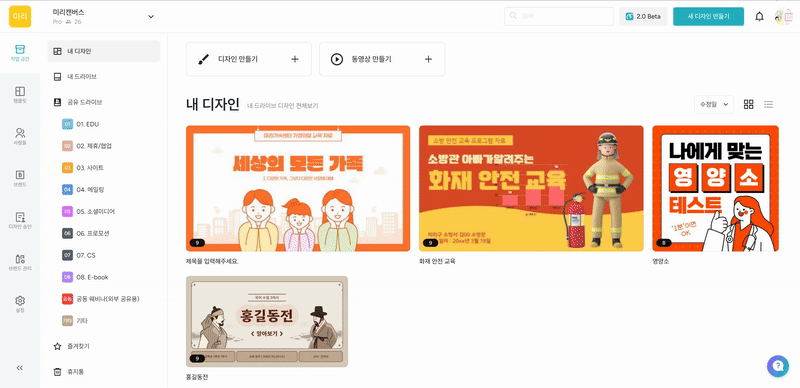
Task: Open the 디자인 승인 sidebar icon
Action: pyautogui.click(x=20, y=221)
